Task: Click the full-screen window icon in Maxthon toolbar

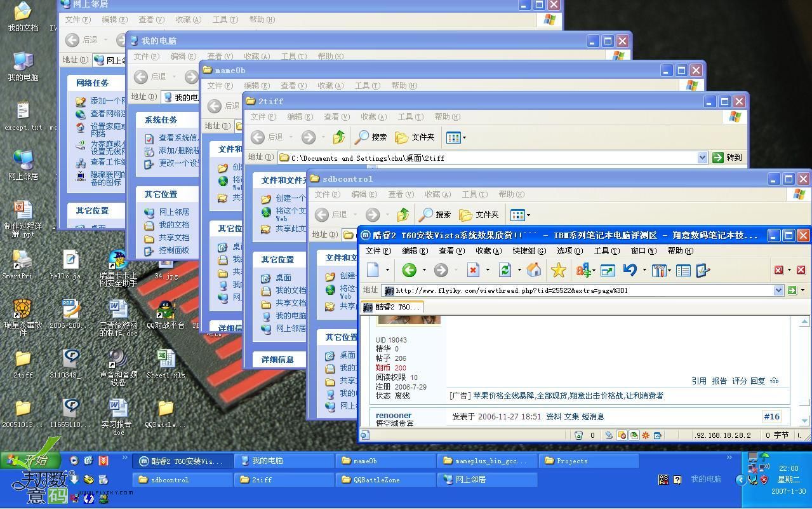Action: (x=608, y=270)
